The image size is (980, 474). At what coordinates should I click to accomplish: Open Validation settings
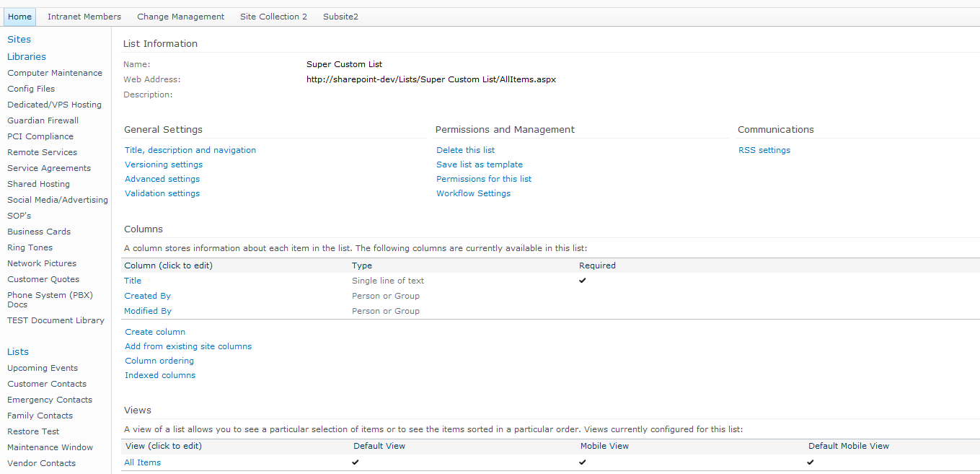pos(162,193)
